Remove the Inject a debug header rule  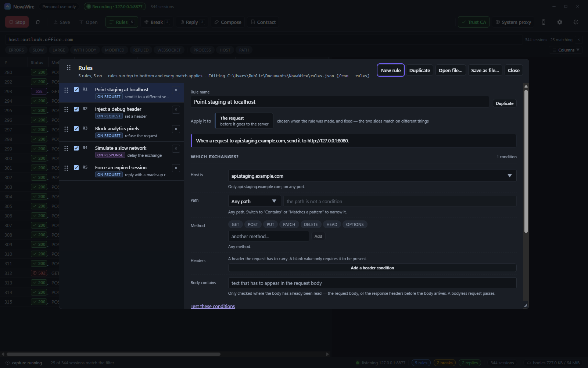176,110
